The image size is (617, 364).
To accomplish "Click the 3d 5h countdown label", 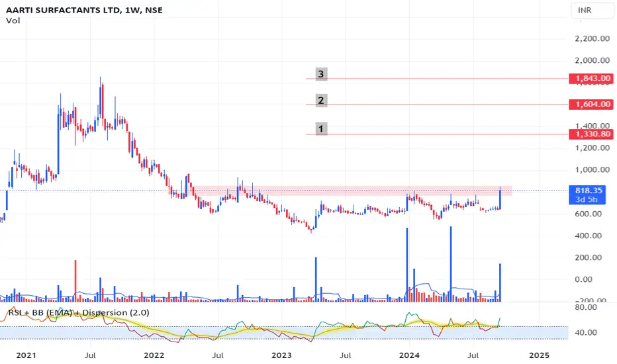I will (587, 199).
